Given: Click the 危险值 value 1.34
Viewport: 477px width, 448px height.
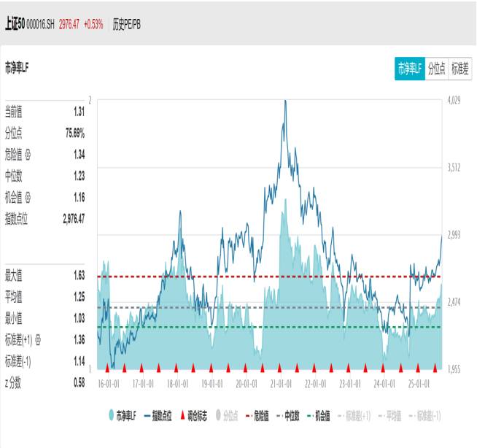Looking at the screenshot, I should [x=79, y=155].
